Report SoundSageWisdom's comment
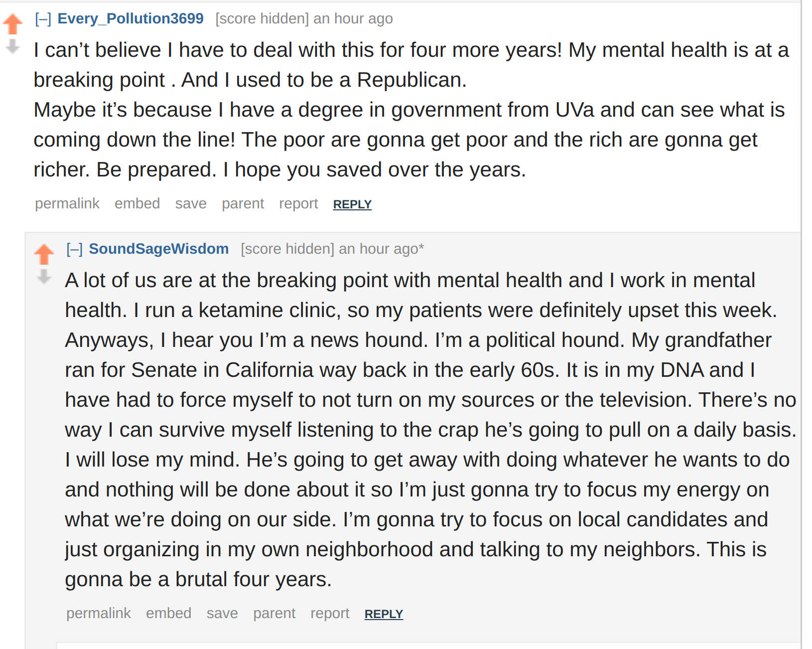 (x=330, y=613)
